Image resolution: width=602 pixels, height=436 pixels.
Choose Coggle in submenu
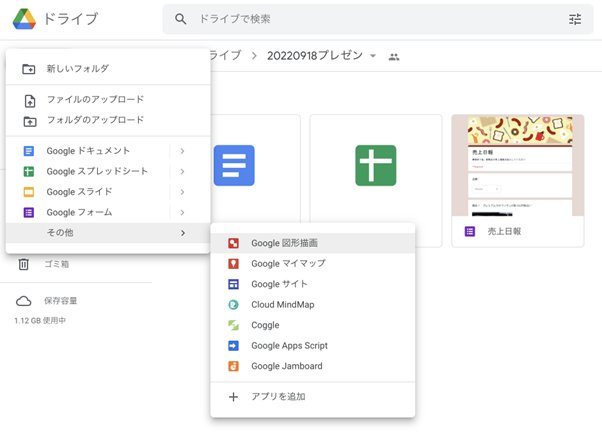(x=313, y=325)
